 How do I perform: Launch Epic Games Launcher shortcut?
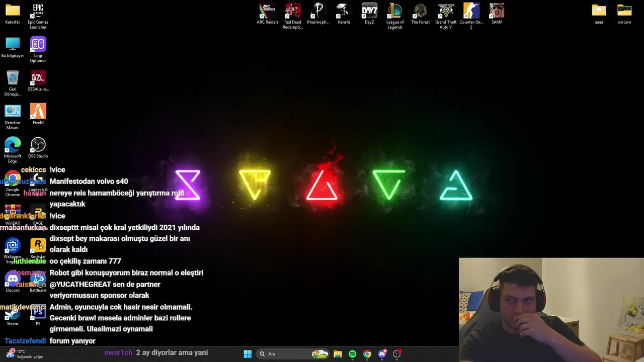pyautogui.click(x=38, y=16)
